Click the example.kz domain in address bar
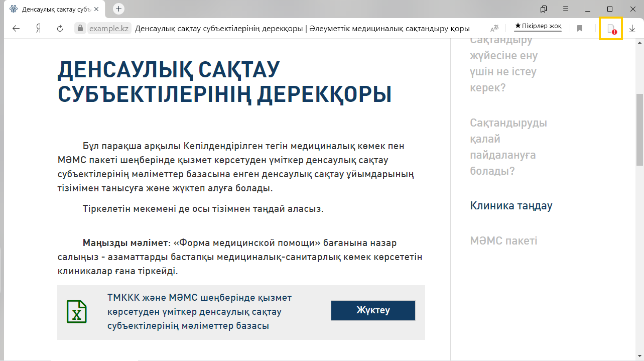 tap(109, 29)
